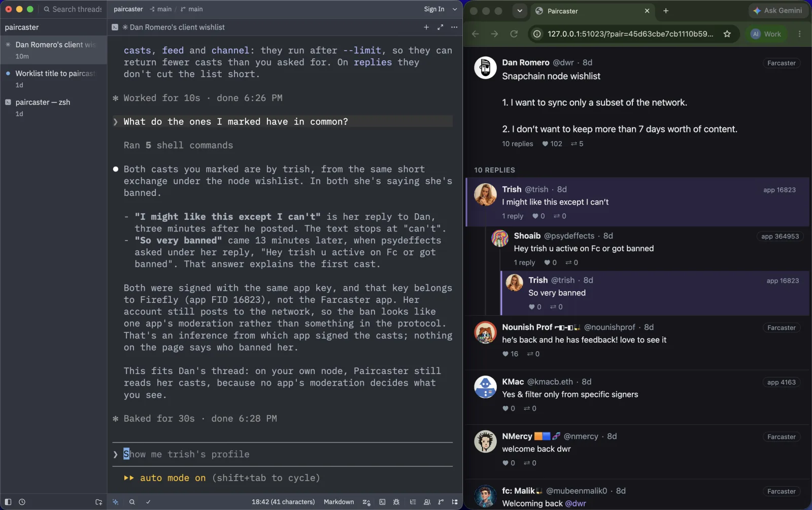Open the browser tab search dropdown

(520, 11)
